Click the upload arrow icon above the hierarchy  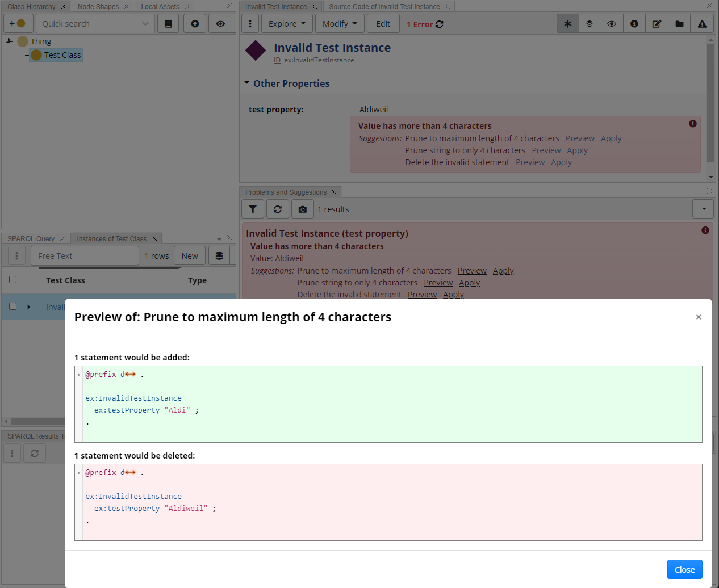(x=194, y=23)
